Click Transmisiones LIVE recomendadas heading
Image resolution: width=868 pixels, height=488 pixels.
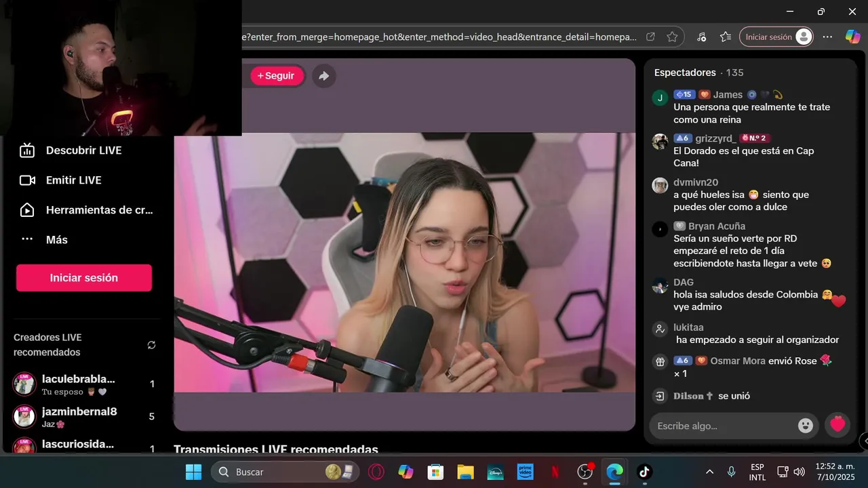(276, 449)
